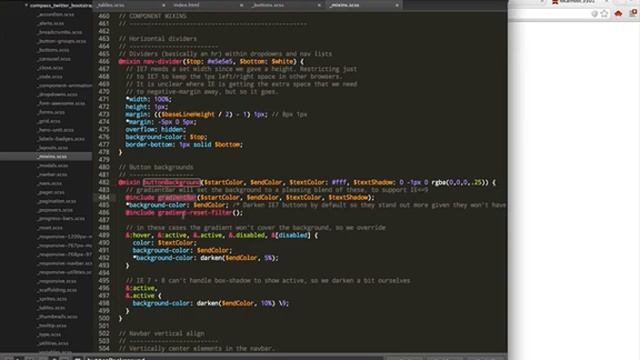Select _buttons.scss in the sidebar
The height and width of the screenshot is (360, 640).
click(53, 50)
